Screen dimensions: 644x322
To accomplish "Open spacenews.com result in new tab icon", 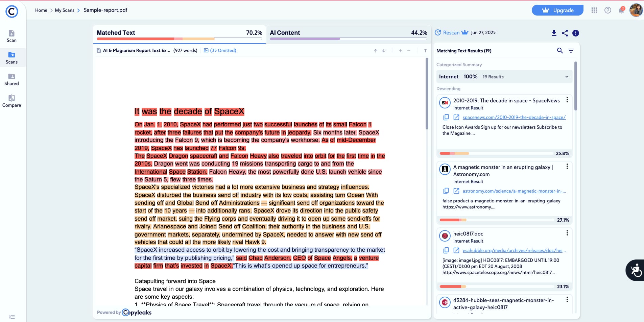I will 456,117.
